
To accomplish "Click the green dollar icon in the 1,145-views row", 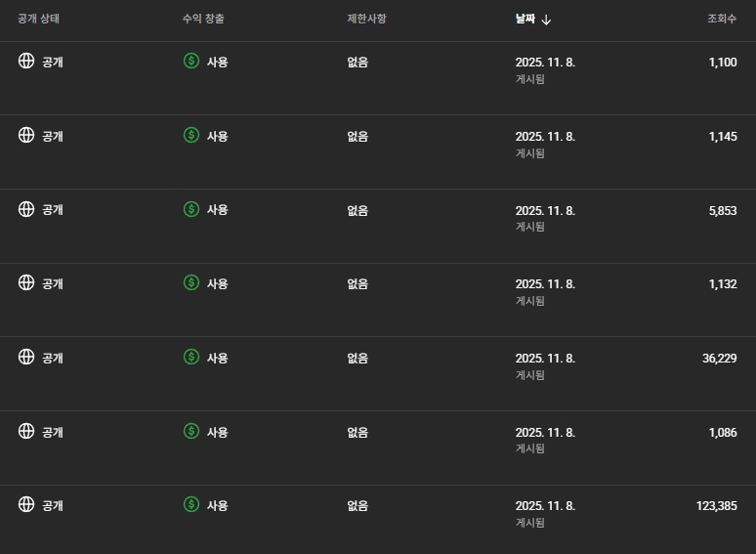I will [x=191, y=136].
